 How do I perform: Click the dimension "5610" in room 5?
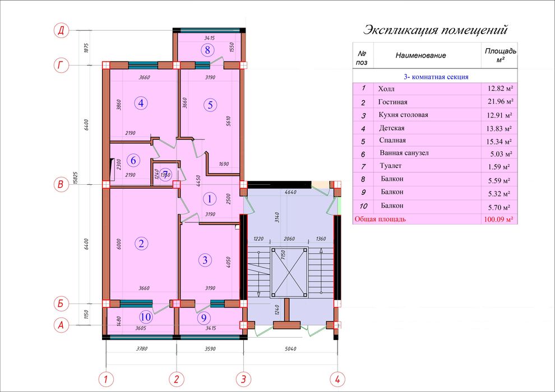[228, 122]
